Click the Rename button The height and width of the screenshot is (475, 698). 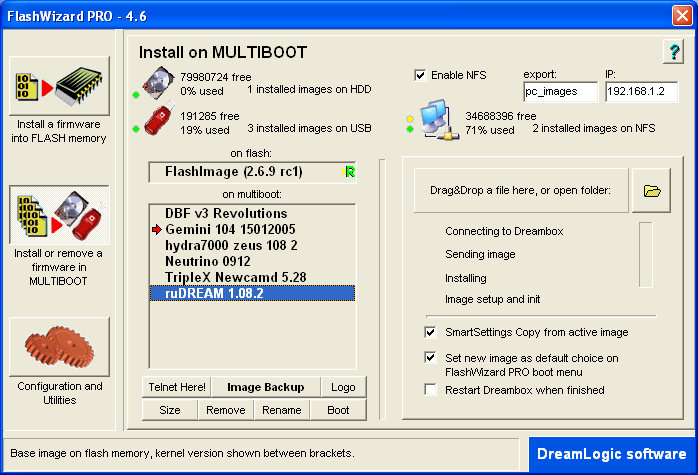282,410
